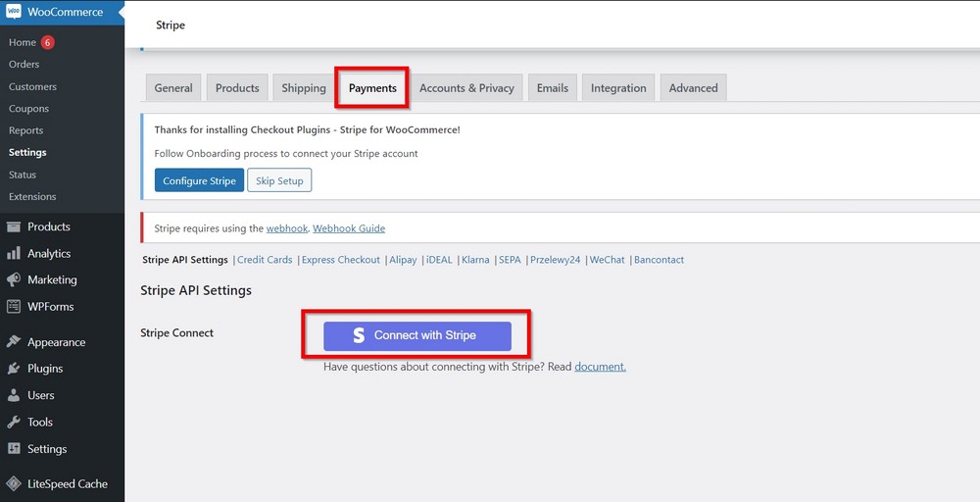Open the Appearance menu label
Image resolution: width=980 pixels, height=502 pixels.
pyautogui.click(x=56, y=342)
